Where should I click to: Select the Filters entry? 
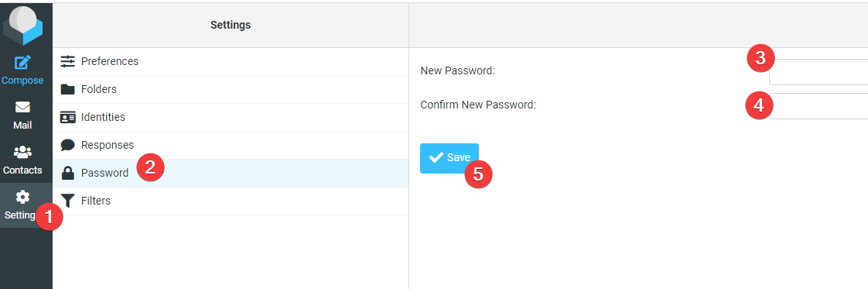231,201
